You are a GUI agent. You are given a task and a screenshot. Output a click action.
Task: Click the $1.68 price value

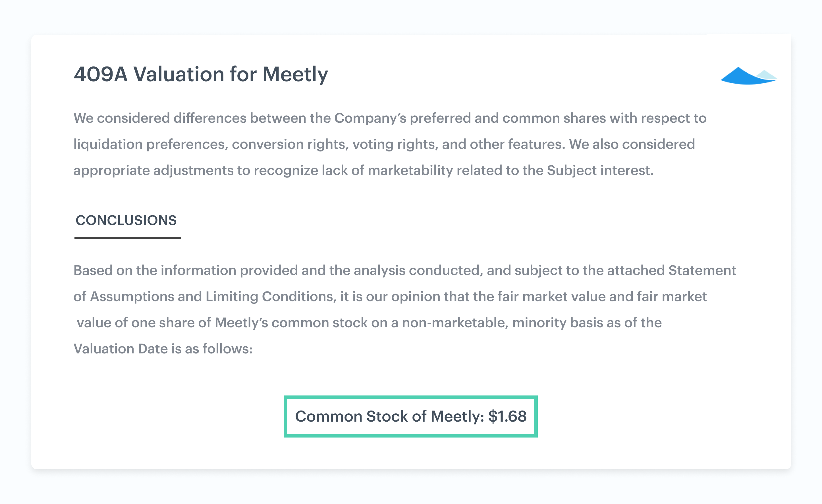[x=507, y=416]
